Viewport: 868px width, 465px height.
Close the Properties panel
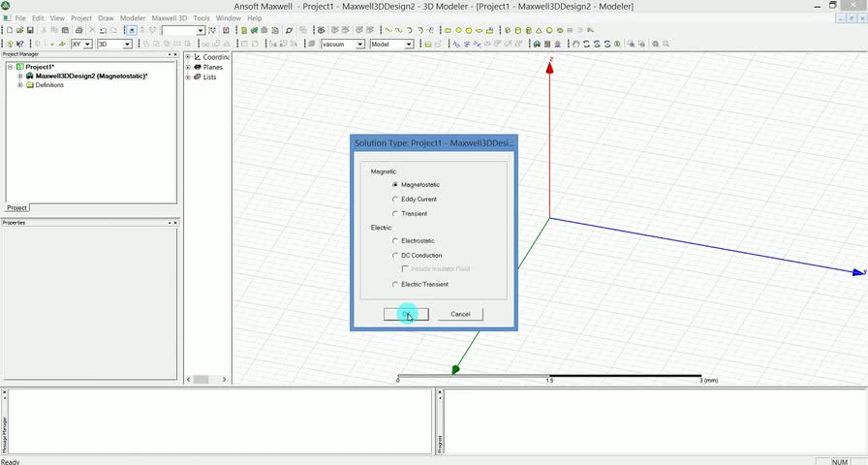[175, 223]
